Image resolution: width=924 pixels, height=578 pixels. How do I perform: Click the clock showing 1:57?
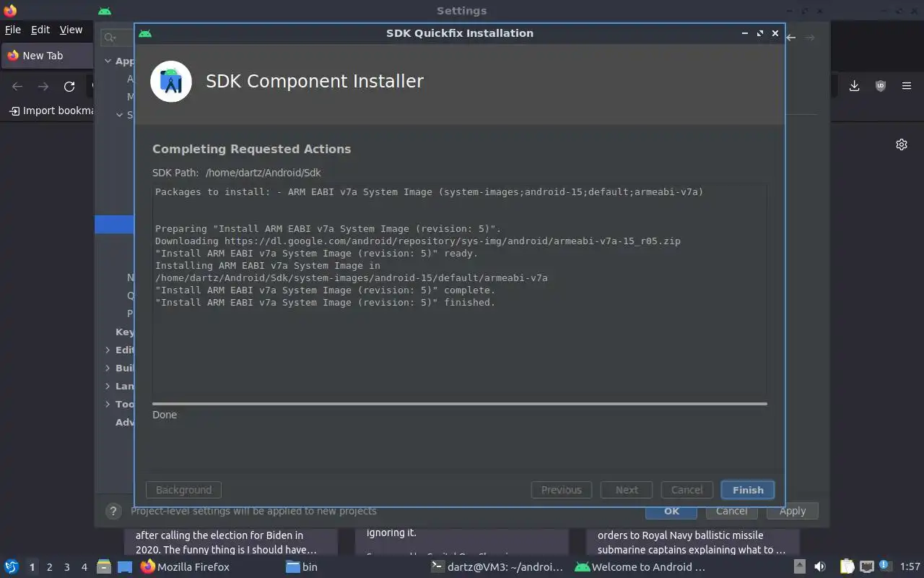pyautogui.click(x=910, y=567)
